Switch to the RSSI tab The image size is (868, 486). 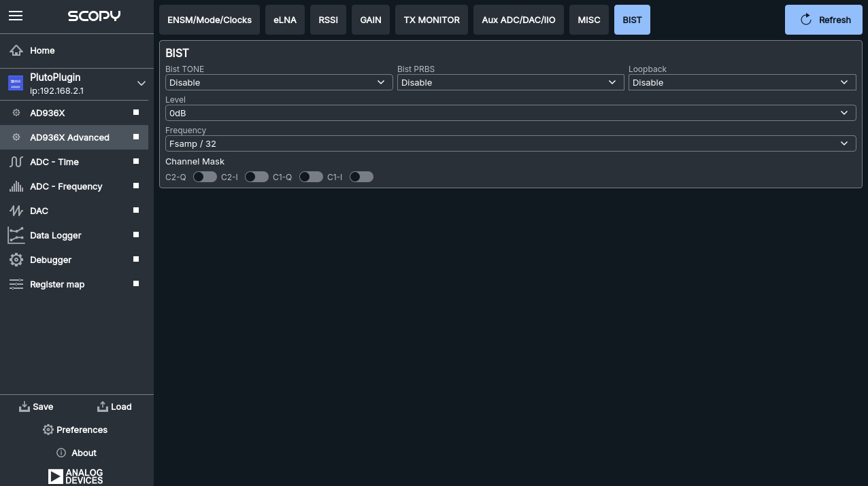[x=328, y=20]
